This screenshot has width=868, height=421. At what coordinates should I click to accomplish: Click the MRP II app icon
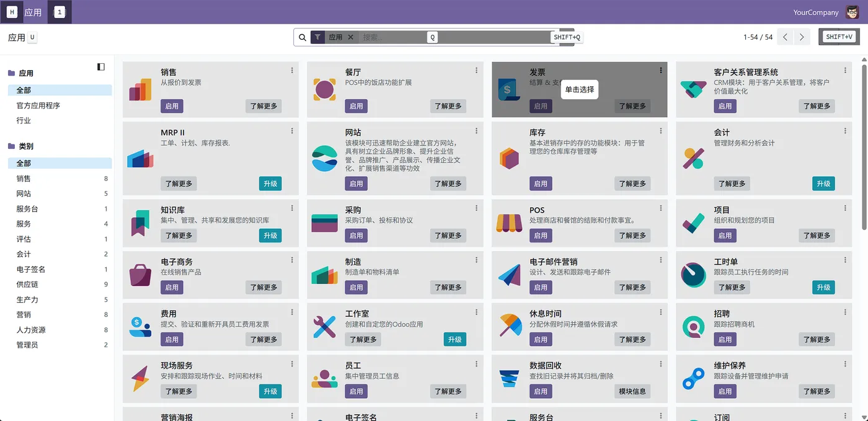[x=140, y=159]
